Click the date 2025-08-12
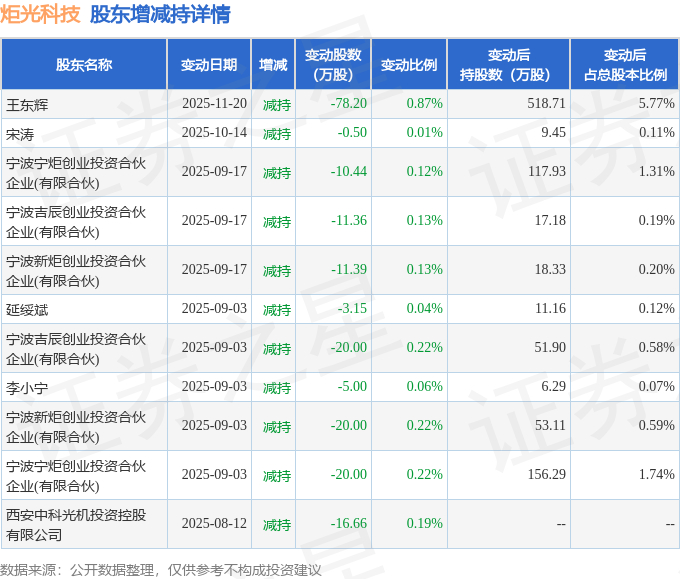The height and width of the screenshot is (579, 680). pyautogui.click(x=214, y=523)
